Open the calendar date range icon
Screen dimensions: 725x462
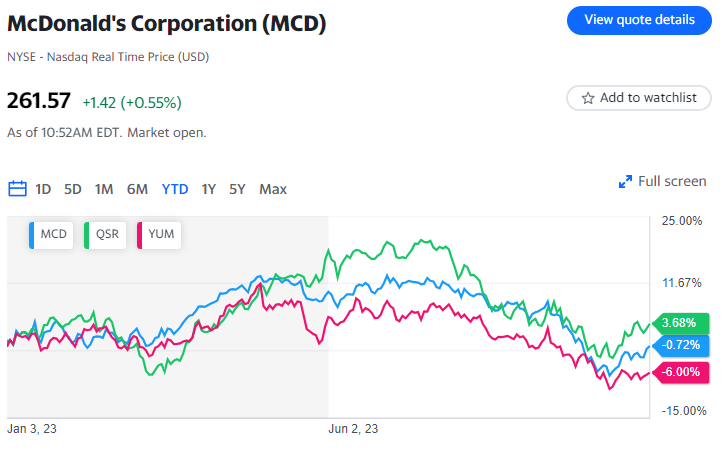(17, 189)
